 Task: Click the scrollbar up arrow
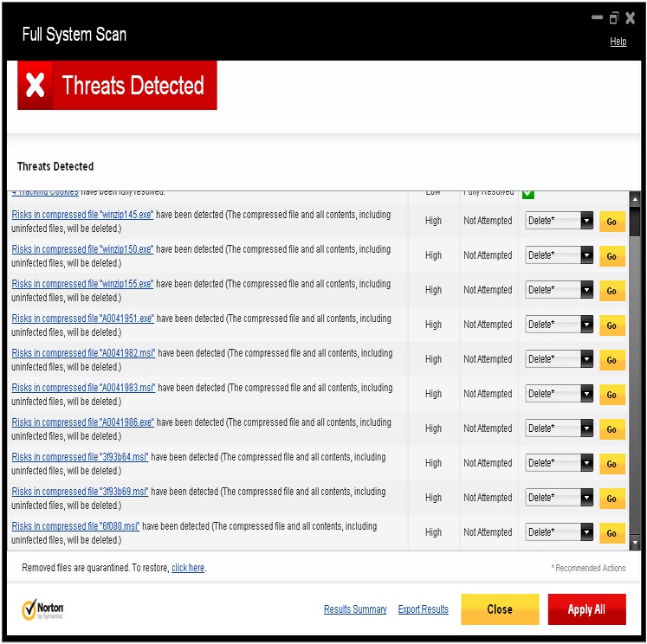pos(635,199)
